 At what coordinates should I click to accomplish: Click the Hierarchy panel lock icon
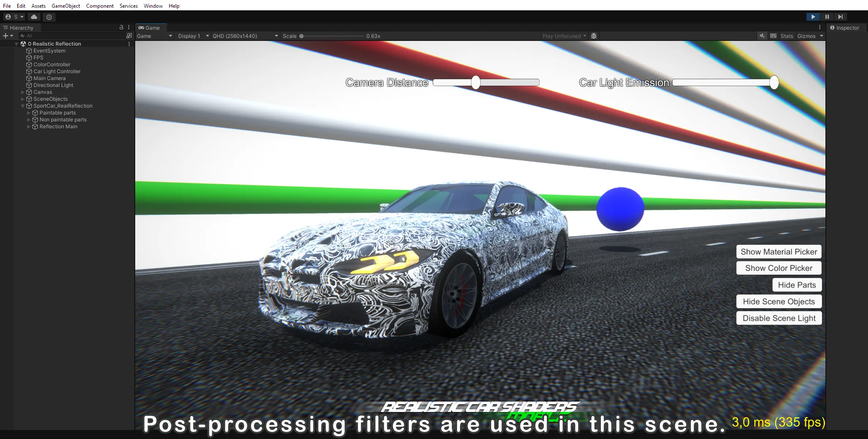(121, 27)
